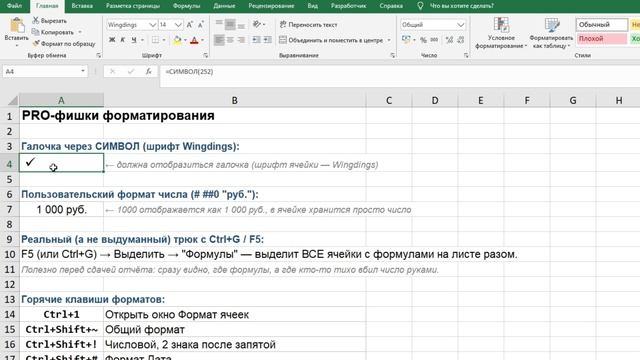Center cell text horizontally
640x360 pixels.
coord(230,40)
